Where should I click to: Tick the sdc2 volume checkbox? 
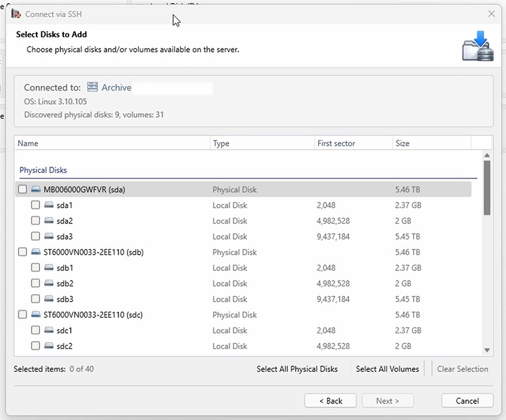click(35, 346)
